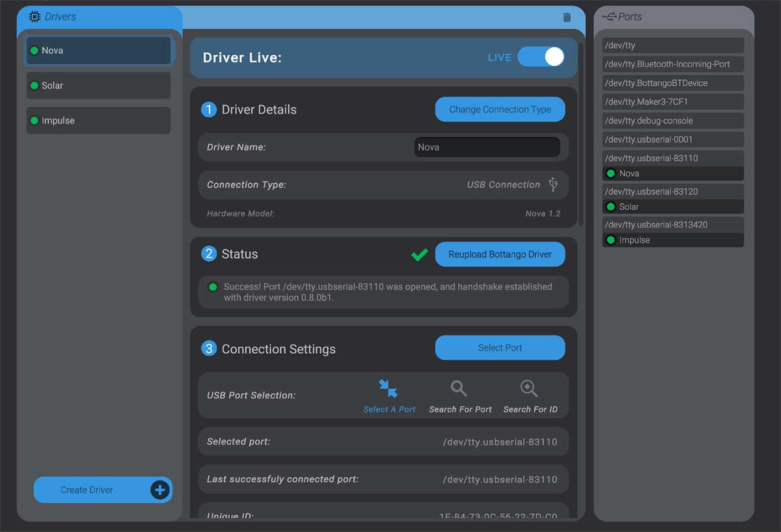The height and width of the screenshot is (532, 781).
Task: Select the Nova driver in list
Action: [x=99, y=50]
